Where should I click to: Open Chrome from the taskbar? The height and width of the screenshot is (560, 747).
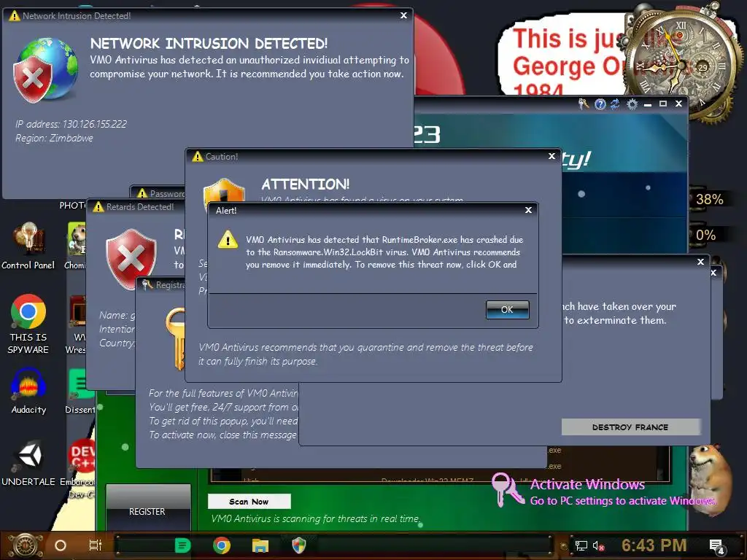tap(222, 545)
